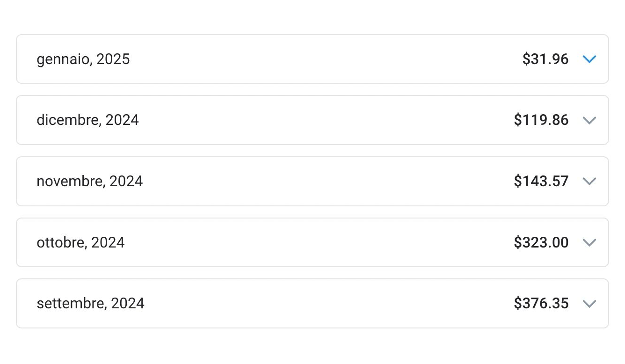This screenshot has width=625, height=364.
Task: Select the gennaio, 2025 label
Action: click(x=83, y=59)
